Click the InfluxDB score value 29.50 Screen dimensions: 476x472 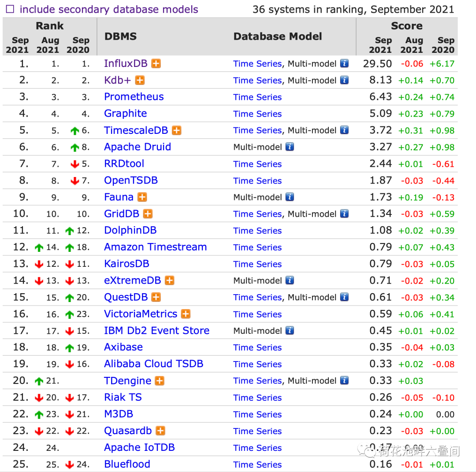(377, 63)
